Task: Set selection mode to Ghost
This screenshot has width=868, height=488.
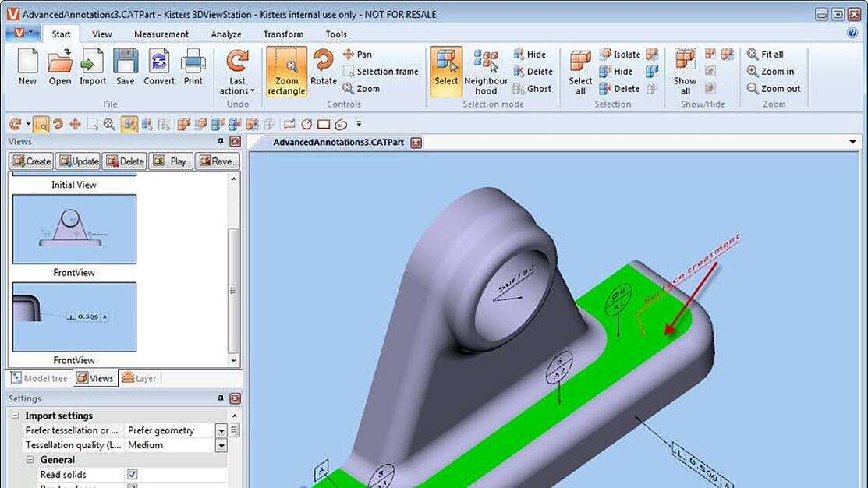Action: point(532,89)
